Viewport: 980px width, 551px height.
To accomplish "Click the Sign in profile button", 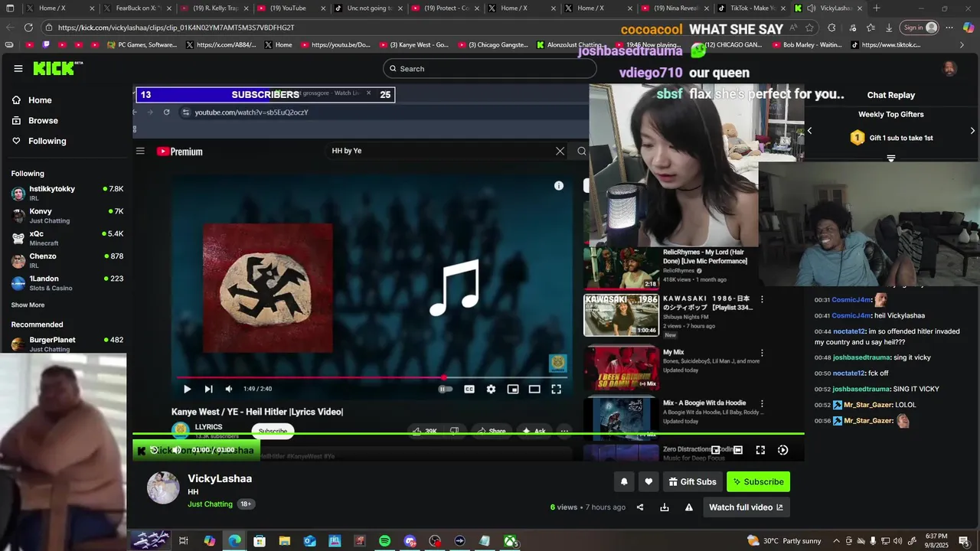I will [x=920, y=28].
